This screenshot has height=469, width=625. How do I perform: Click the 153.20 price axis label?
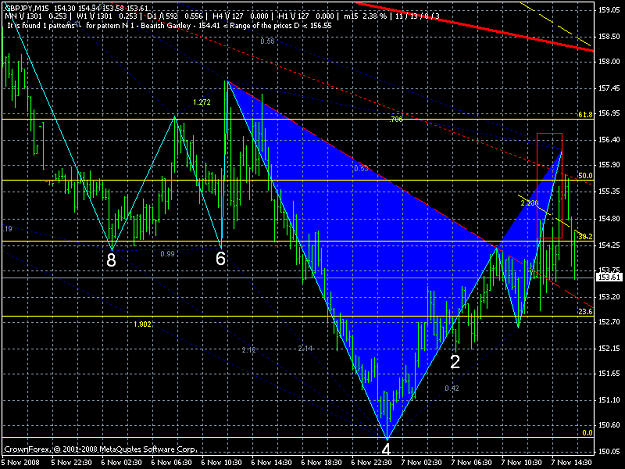tap(609, 297)
